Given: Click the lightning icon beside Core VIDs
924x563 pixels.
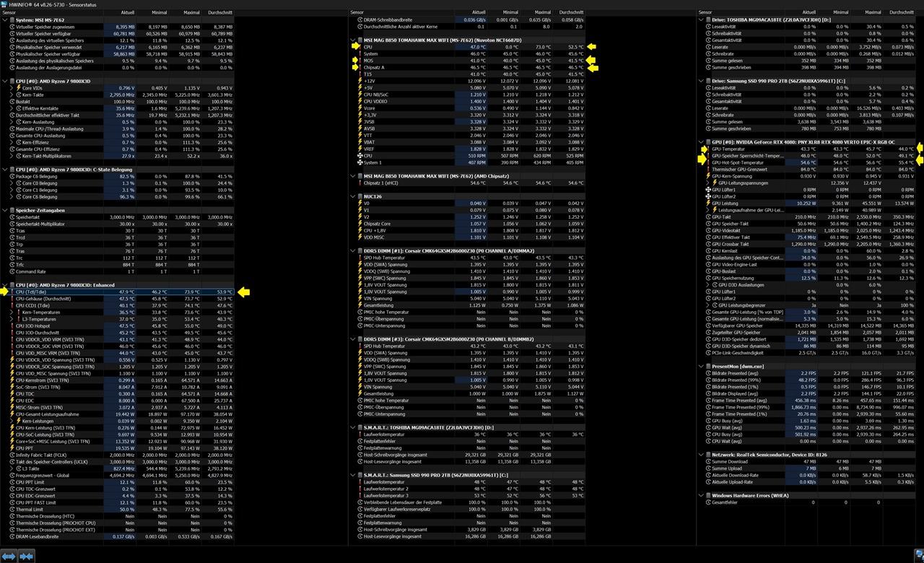Looking at the screenshot, I should click(18, 87).
